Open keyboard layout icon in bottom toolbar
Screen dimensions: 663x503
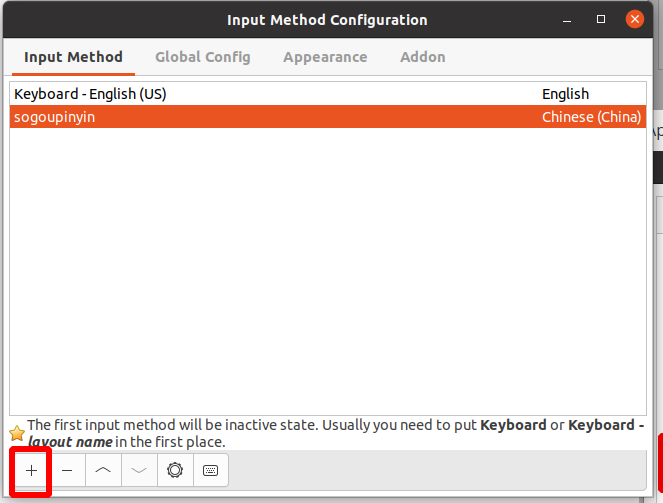(211, 470)
